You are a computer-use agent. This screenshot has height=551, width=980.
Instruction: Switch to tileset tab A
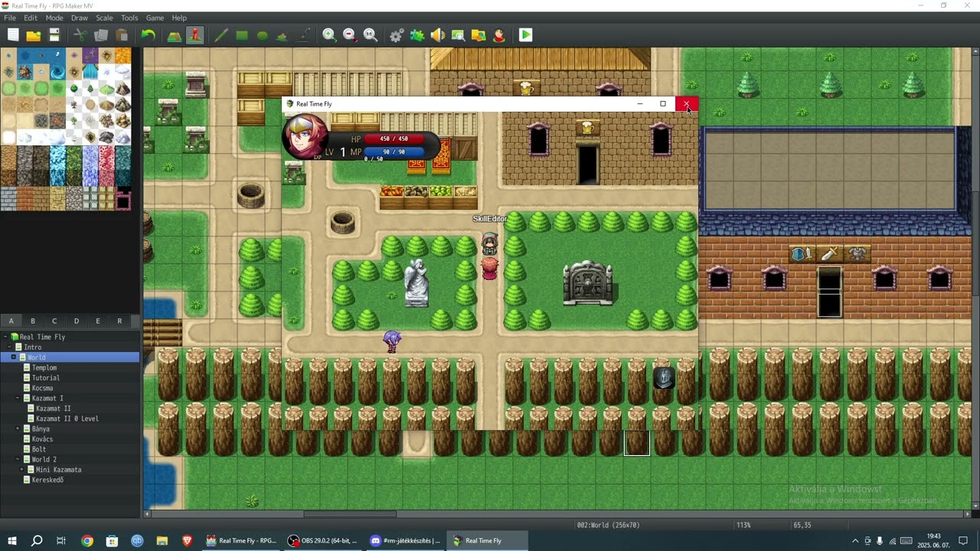click(x=11, y=321)
